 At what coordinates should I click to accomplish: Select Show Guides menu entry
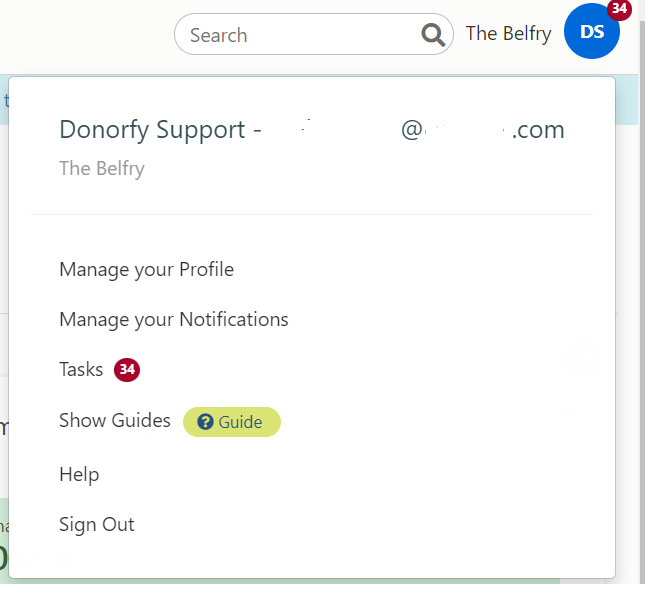point(115,420)
